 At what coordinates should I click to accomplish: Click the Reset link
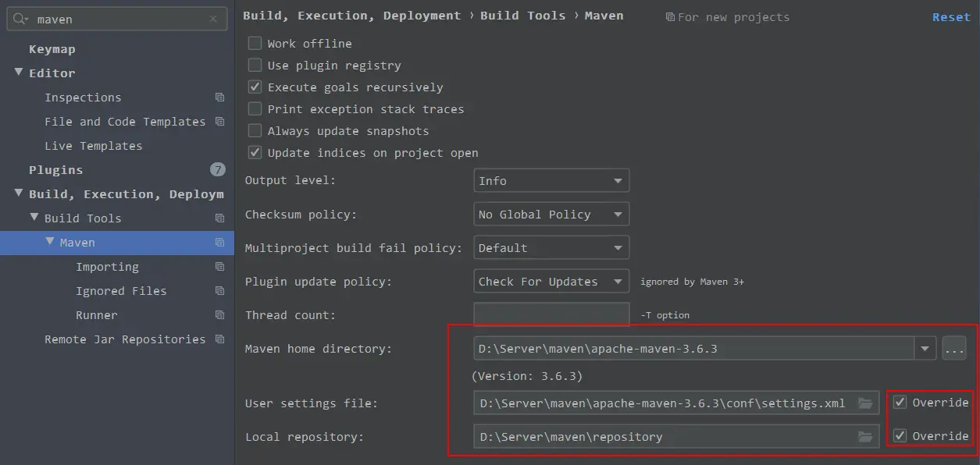[x=951, y=17]
